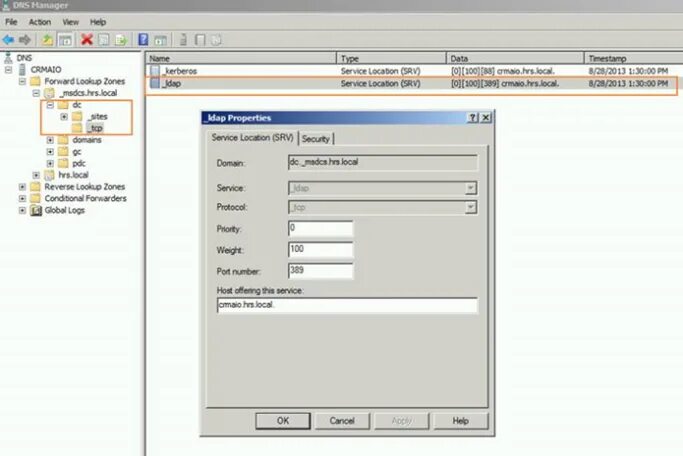683x456 pixels.
Task: Delete the record with the red X icon
Action: coord(87,40)
